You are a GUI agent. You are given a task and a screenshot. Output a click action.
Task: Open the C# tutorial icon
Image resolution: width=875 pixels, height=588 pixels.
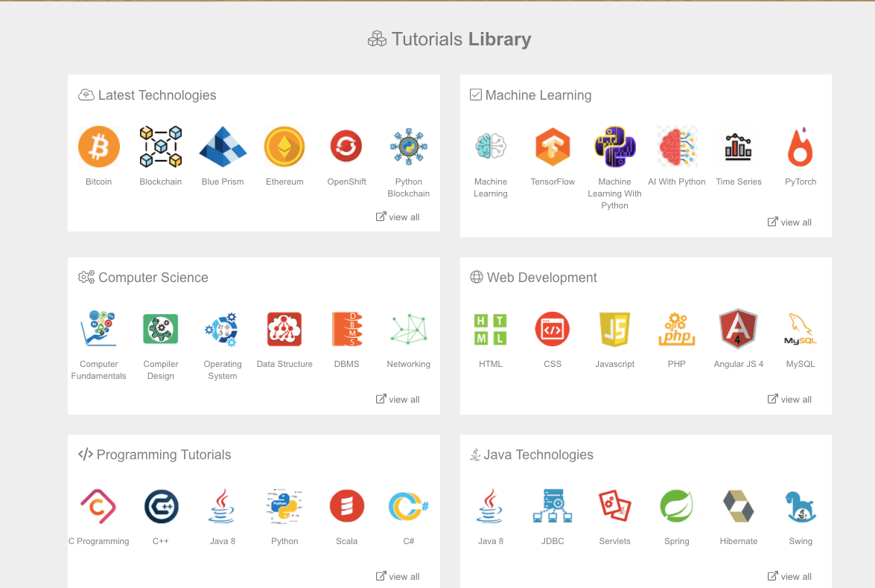409,506
